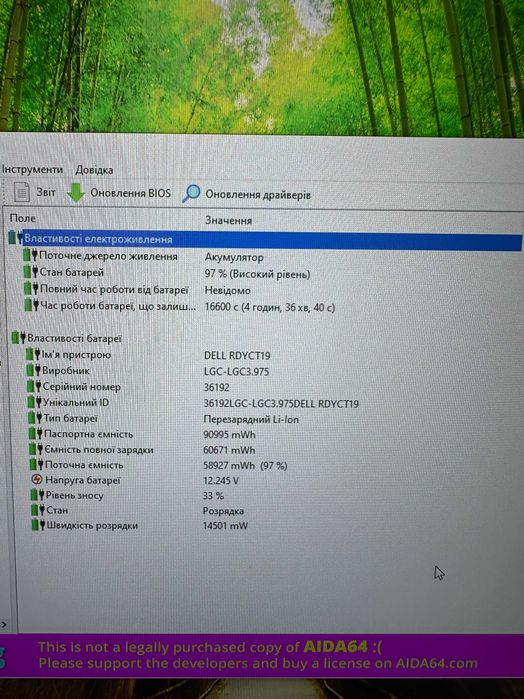Click the value LGC-LGC3.975
Viewport: 524px width, 699px height.
236,371
